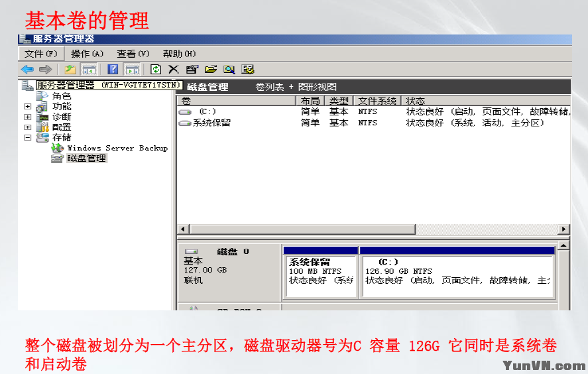Viewport: 588px width, 374px height.
Task: Sort by the 状态 column header
Action: (486, 101)
